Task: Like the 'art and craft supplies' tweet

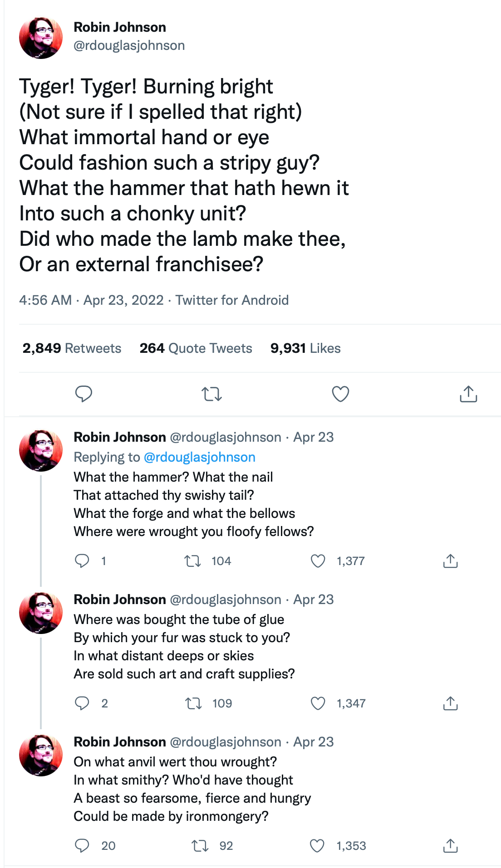Action: tap(318, 703)
